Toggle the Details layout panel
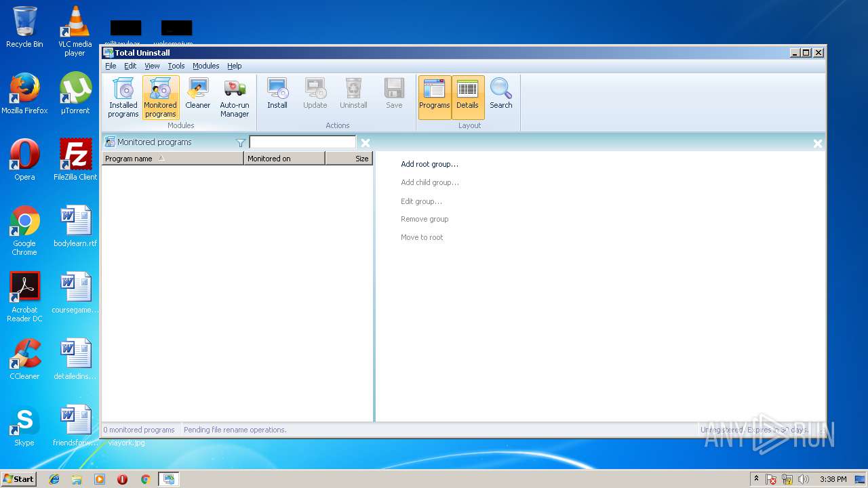This screenshot has width=868, height=488. tap(467, 97)
